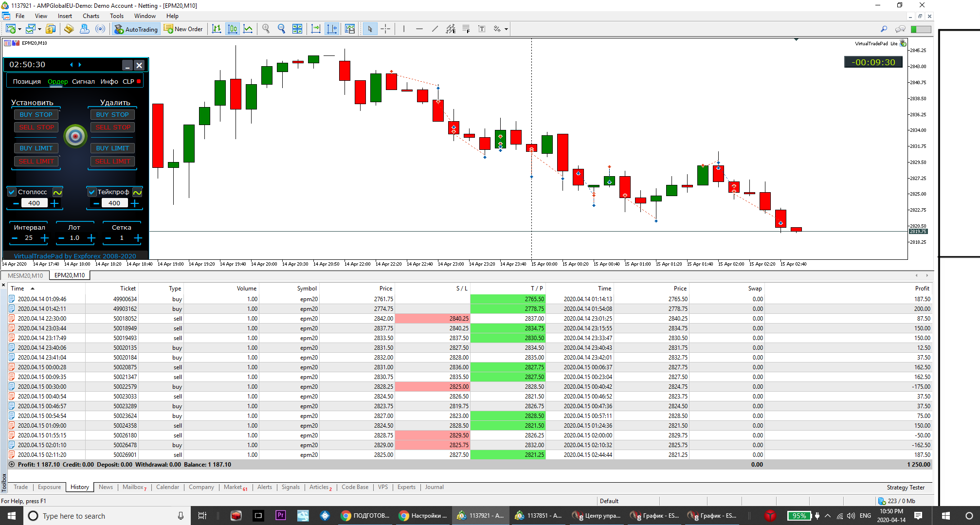Screen dimensions: 980x525
Task: Click the right arrow in the trade pad header
Action: [80, 65]
